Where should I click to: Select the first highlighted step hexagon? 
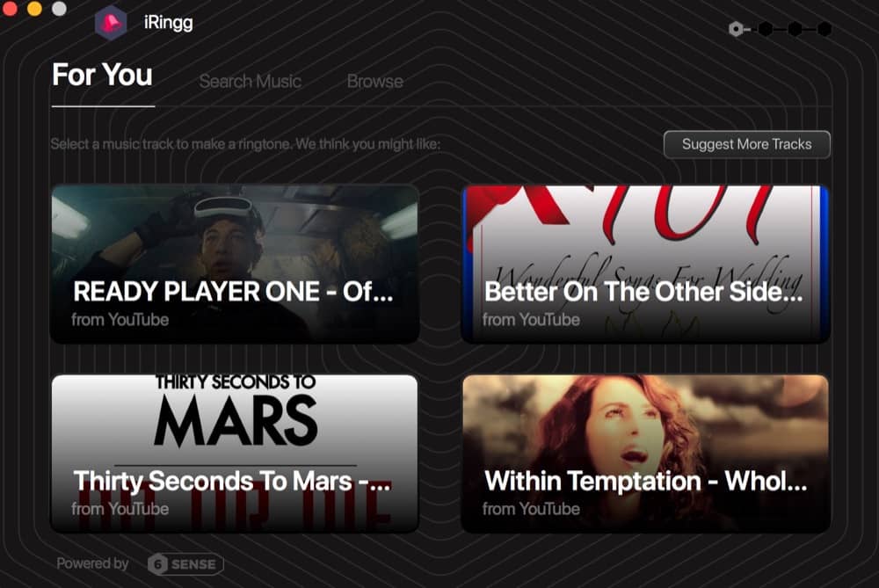click(x=736, y=29)
